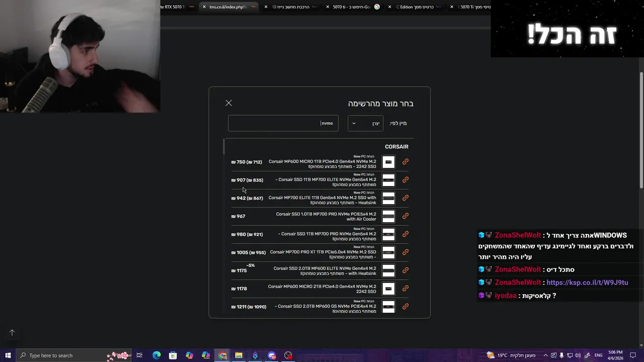Open link icon for MP700 PRO XT 1TB
This screenshot has height=362, width=644.
[406, 252]
